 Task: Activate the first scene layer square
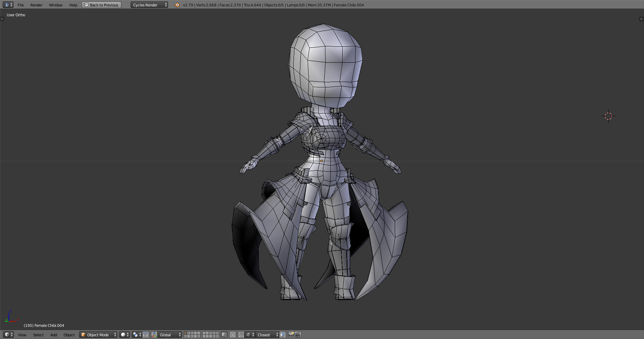185,333
